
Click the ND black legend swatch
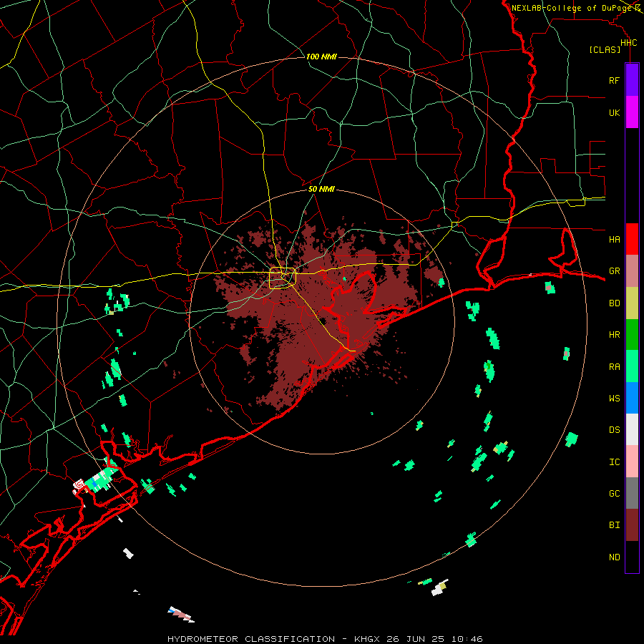(632, 557)
